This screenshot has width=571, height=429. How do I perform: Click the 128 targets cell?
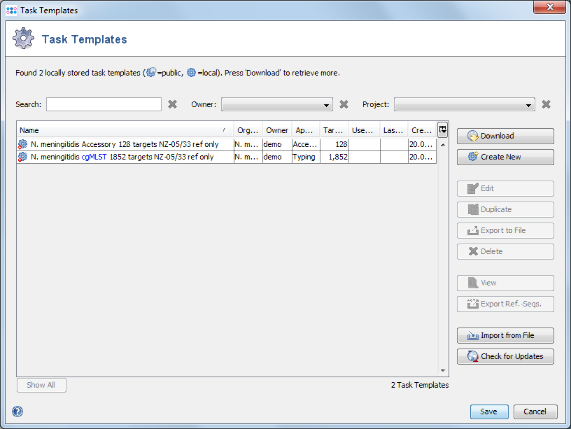coord(334,145)
